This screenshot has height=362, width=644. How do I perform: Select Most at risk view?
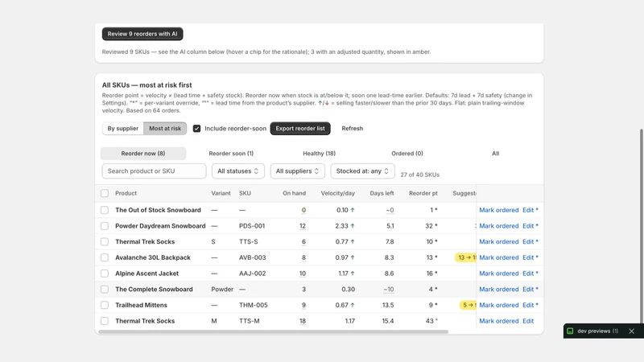click(x=165, y=129)
